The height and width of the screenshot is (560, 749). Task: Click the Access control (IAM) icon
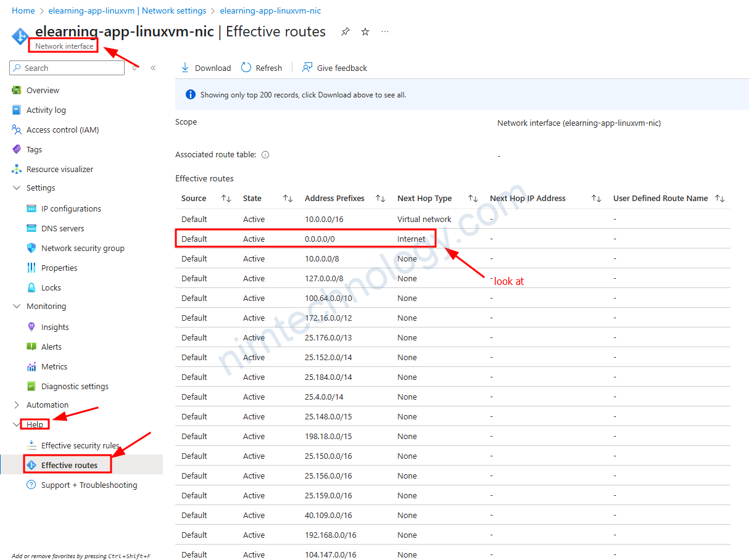click(x=17, y=130)
